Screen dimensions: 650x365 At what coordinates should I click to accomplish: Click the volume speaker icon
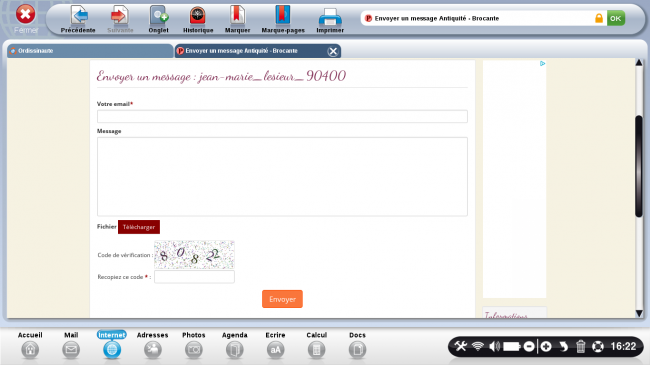click(494, 346)
